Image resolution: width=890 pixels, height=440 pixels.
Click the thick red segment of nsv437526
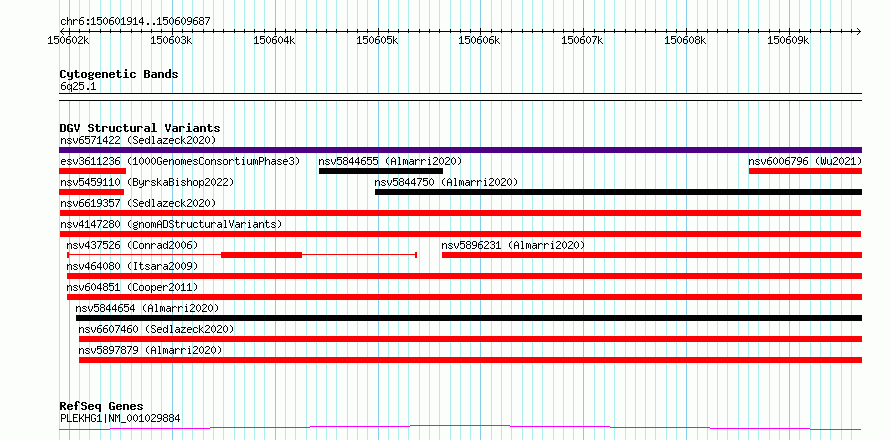[262, 255]
